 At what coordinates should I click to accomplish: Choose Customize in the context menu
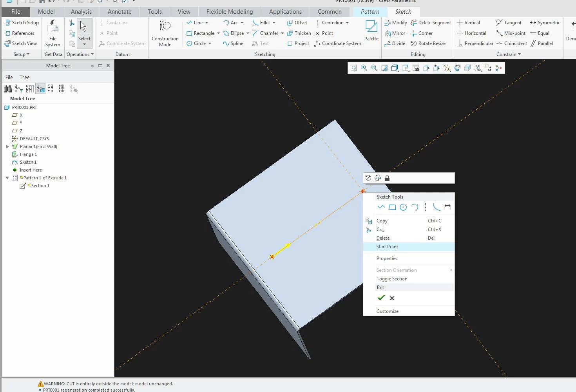(409, 311)
